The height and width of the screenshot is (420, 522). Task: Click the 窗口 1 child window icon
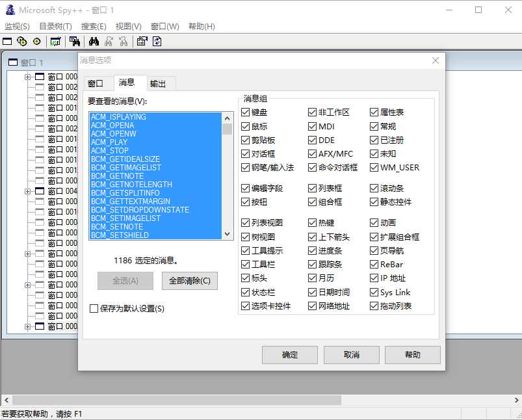pyautogui.click(x=12, y=62)
